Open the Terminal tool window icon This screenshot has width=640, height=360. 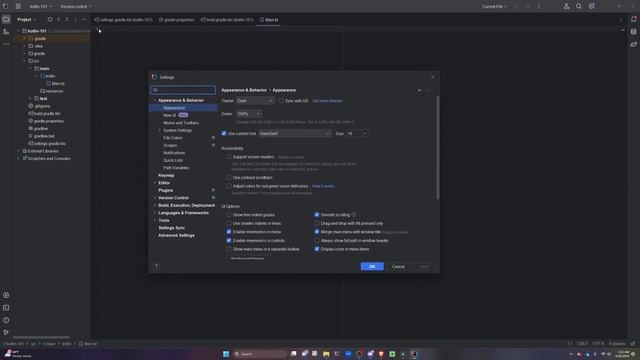coord(6,308)
